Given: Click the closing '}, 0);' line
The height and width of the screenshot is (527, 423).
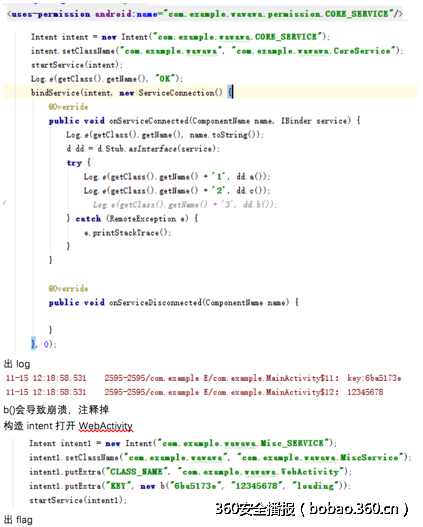Looking at the screenshot, I should pos(44,344).
